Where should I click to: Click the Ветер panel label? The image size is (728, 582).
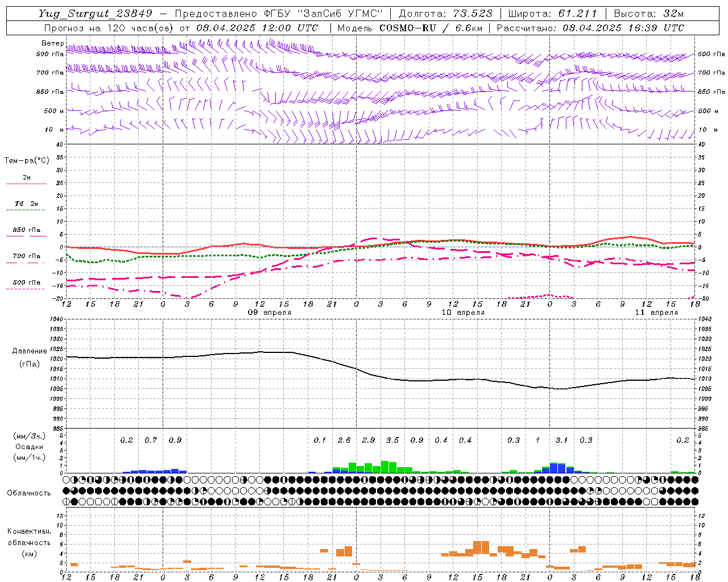point(52,43)
